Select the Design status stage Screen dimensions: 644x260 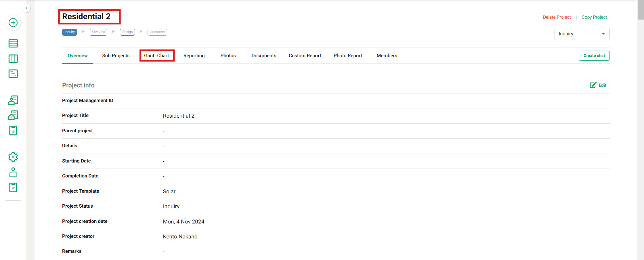(x=127, y=32)
